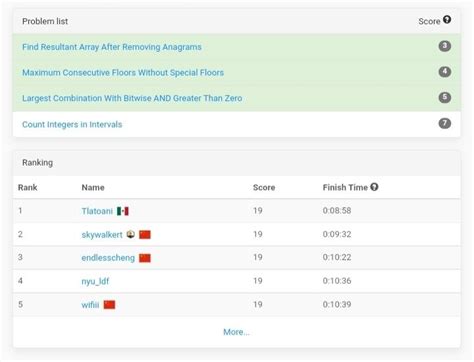474x362 pixels.
Task: Click the Finish Time help icon
Action: 374,187
